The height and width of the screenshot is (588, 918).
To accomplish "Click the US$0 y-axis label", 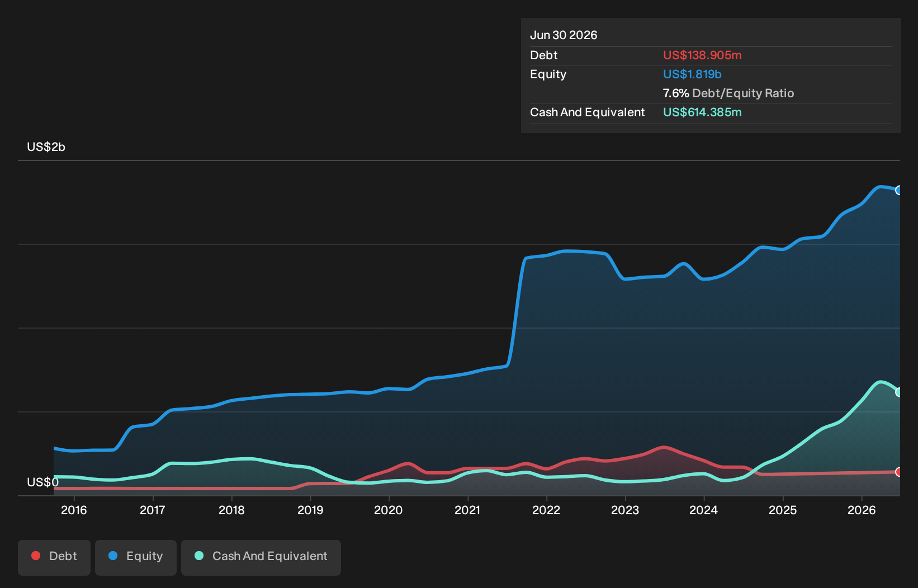I will (43, 482).
